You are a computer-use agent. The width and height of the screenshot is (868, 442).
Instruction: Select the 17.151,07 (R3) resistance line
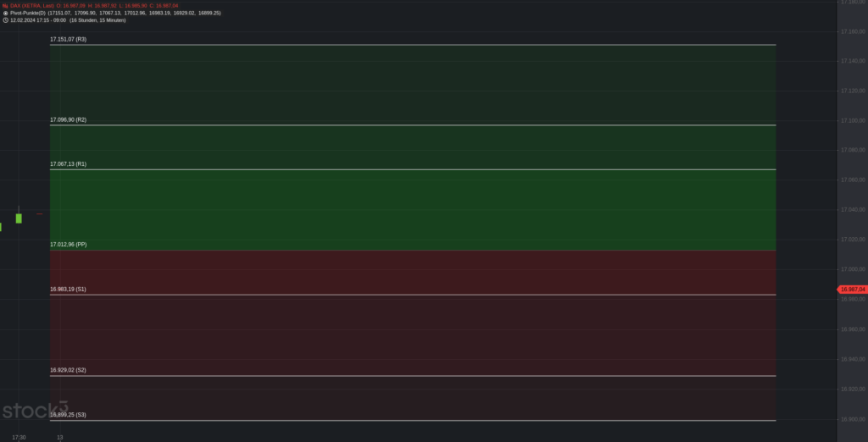[x=413, y=45]
